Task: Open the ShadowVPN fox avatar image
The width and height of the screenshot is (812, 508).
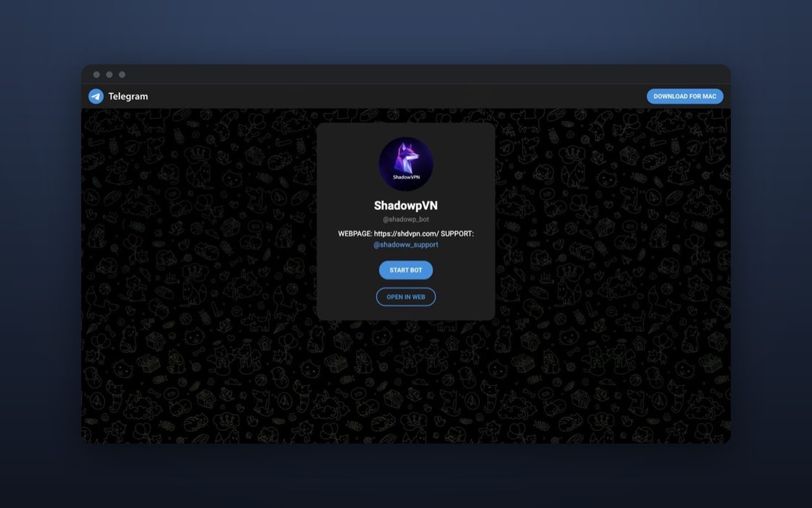Action: tap(406, 164)
